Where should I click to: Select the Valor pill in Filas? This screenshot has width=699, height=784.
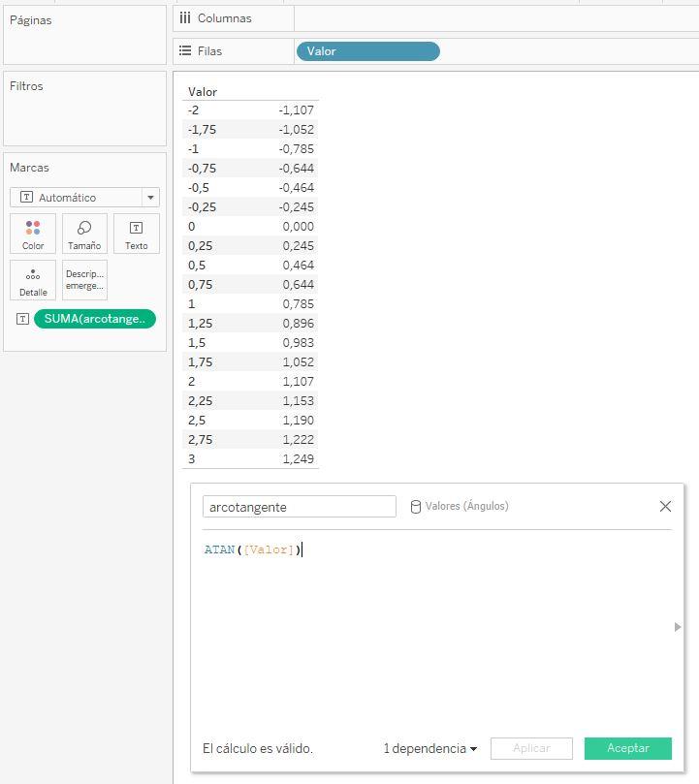click(x=367, y=51)
